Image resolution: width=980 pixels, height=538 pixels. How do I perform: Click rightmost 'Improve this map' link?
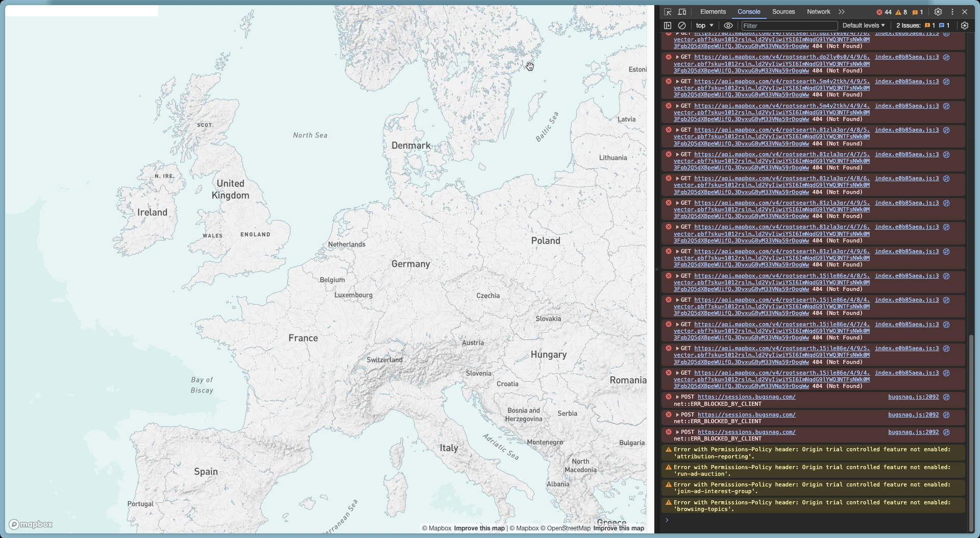619,528
